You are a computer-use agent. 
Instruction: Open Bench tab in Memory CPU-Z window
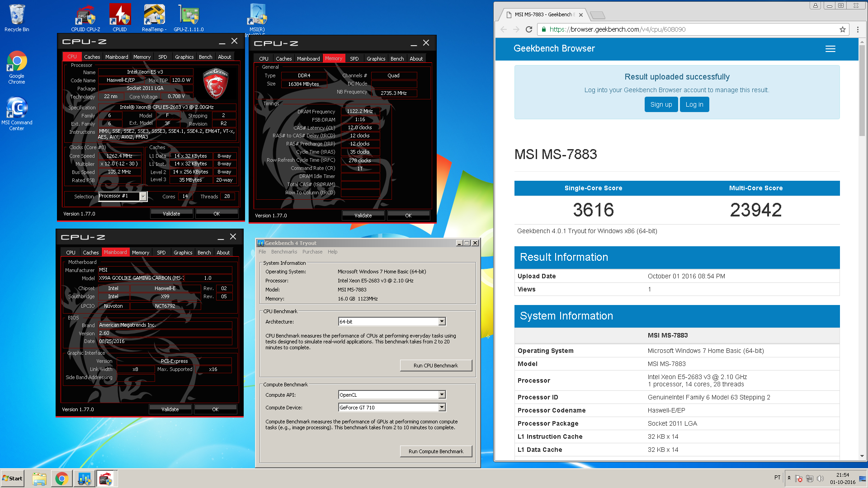(x=397, y=59)
